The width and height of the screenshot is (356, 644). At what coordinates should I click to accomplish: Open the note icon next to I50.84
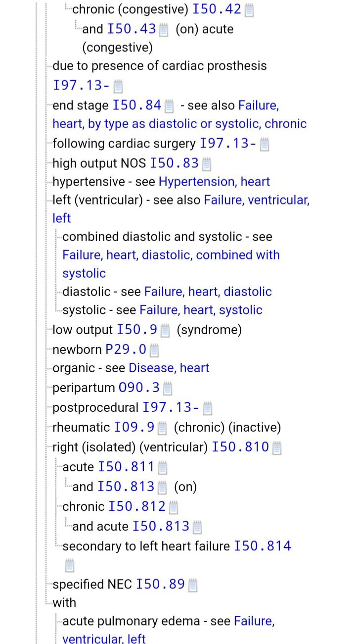coord(169,106)
